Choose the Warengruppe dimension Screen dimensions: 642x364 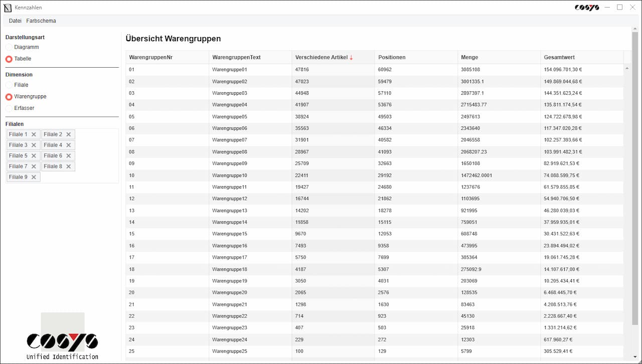point(26,96)
